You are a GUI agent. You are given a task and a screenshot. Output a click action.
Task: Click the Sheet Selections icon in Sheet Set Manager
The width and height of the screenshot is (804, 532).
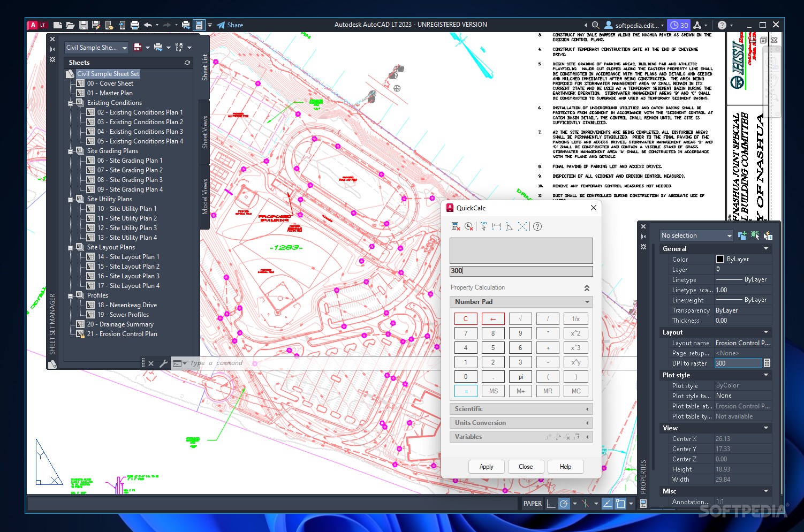tap(179, 48)
